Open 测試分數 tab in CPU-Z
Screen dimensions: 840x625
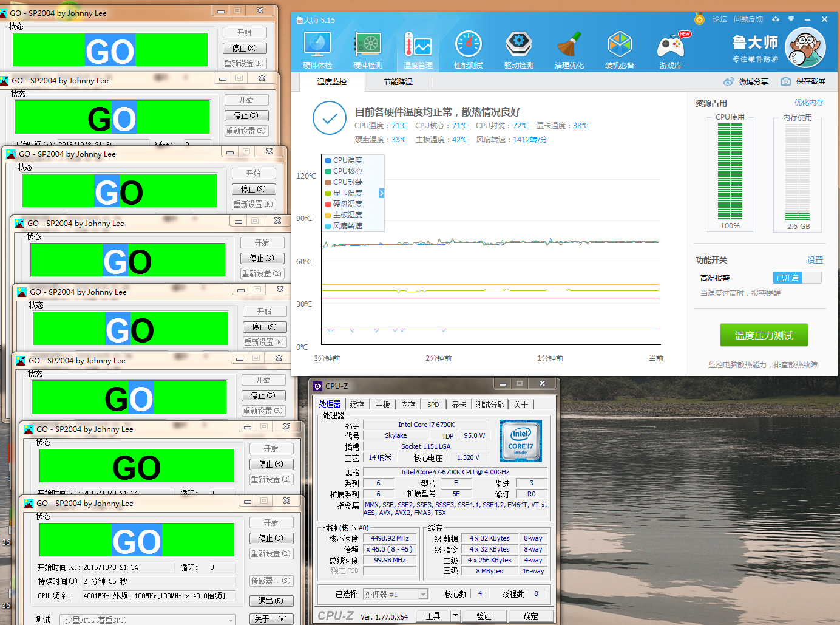[x=490, y=405]
